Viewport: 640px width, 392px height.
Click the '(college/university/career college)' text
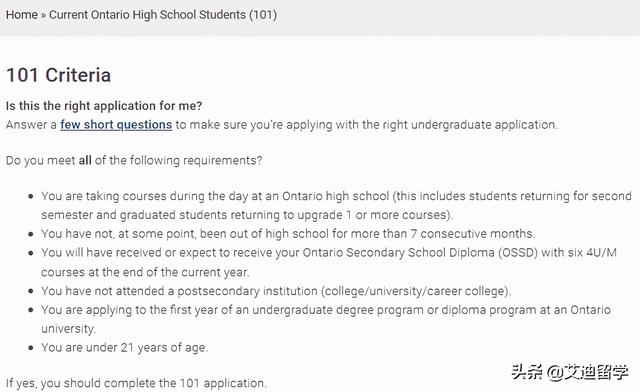416,291
